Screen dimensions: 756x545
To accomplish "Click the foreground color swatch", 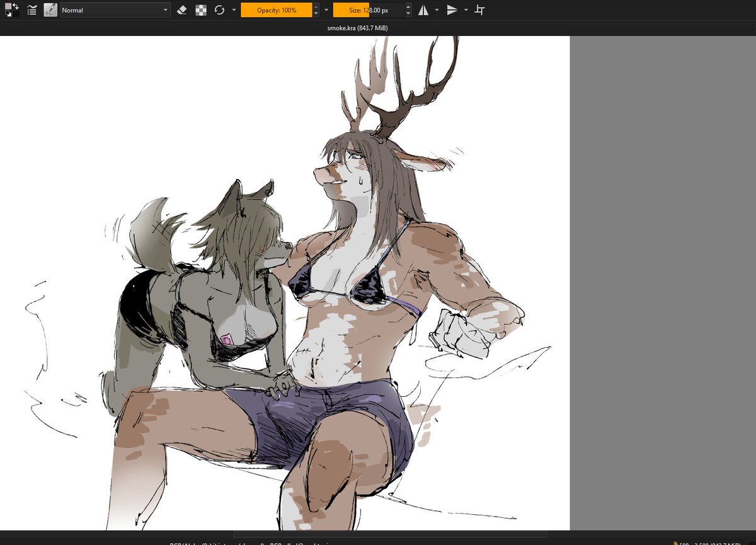I will (x=7, y=7).
